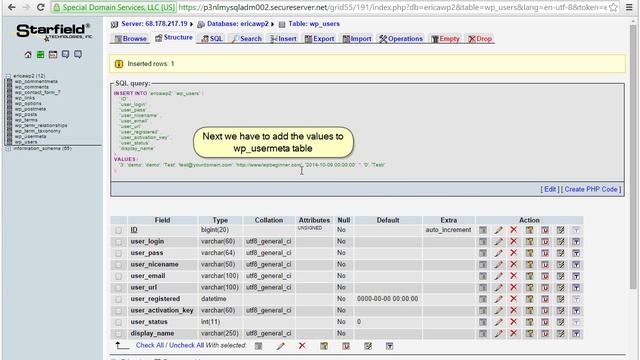Open phpMyAdmin home icon in sidebar

28,54
